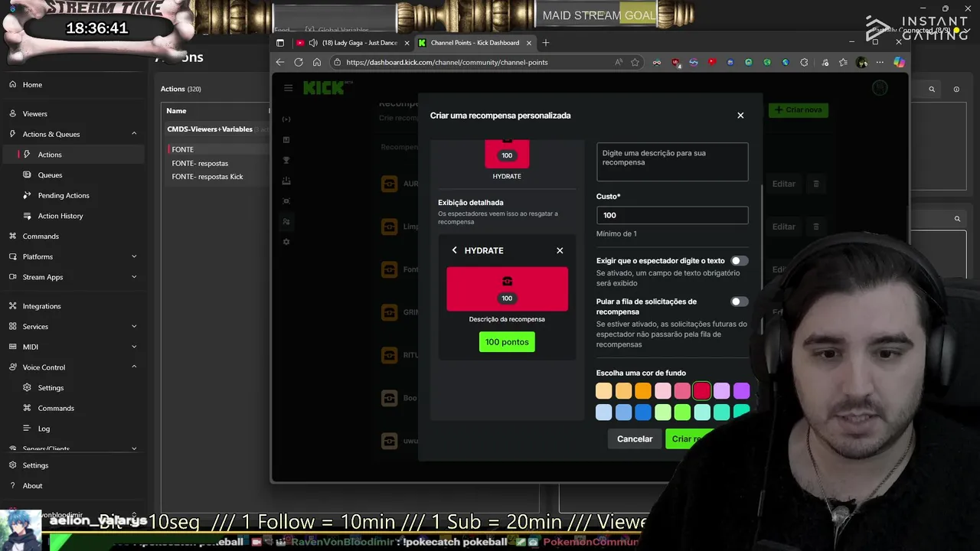
Task: Pick the bright purple background color swatch
Action: (x=741, y=391)
